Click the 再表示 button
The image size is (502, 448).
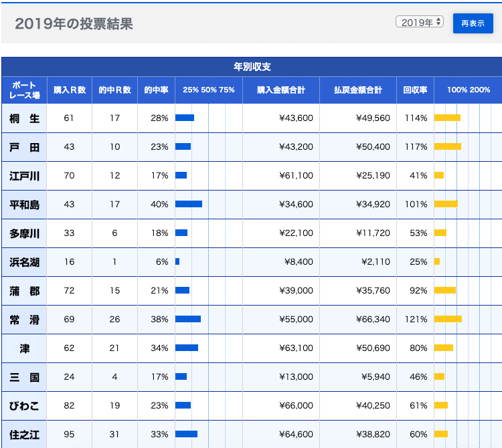[473, 23]
